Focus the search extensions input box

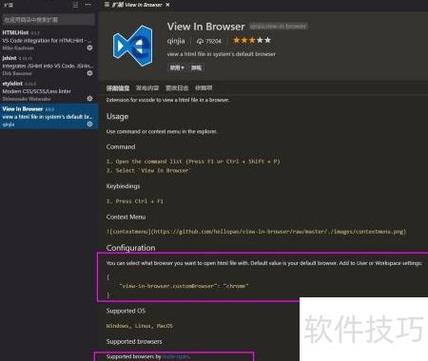tap(48, 20)
